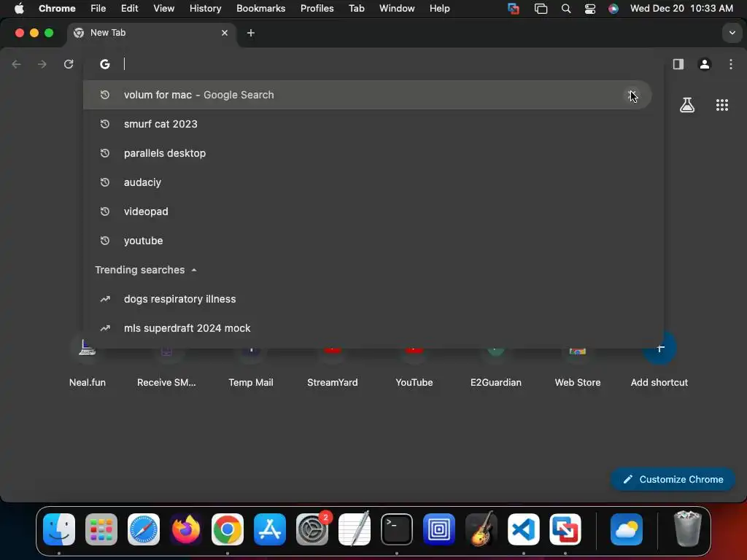Open the profile avatar icon
The width and height of the screenshot is (747, 560).
(x=705, y=64)
